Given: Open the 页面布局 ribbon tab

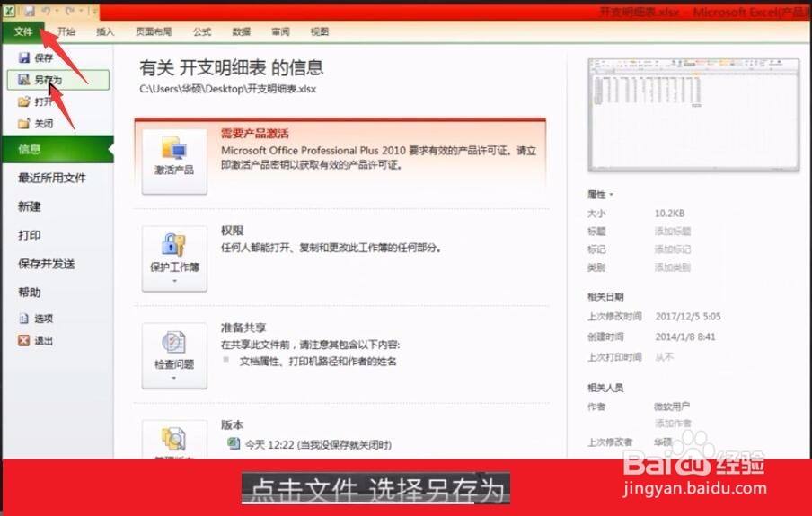Looking at the screenshot, I should (154, 31).
